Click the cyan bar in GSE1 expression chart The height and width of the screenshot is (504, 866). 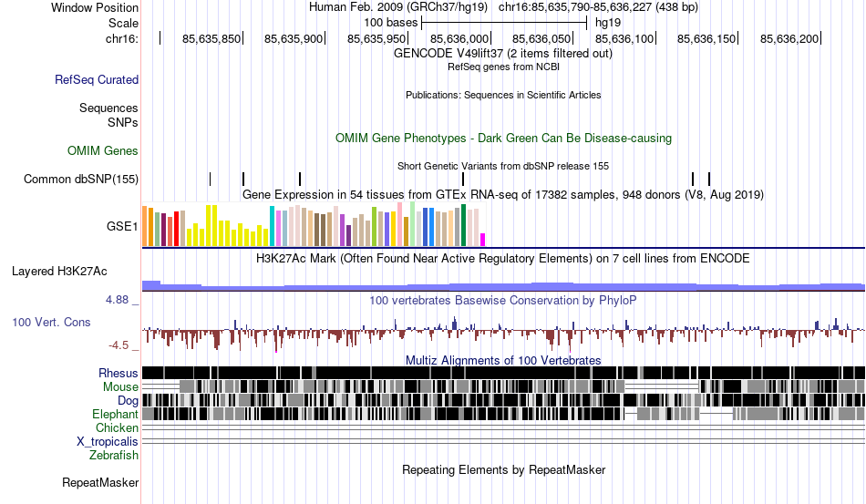click(x=272, y=226)
